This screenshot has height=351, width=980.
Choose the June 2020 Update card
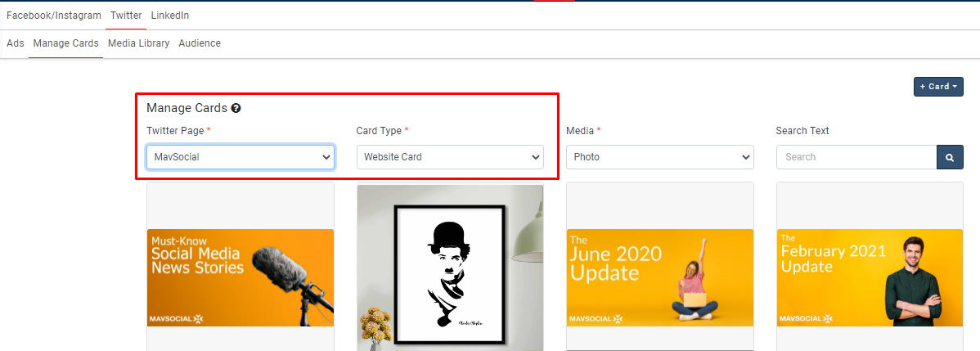[659, 277]
